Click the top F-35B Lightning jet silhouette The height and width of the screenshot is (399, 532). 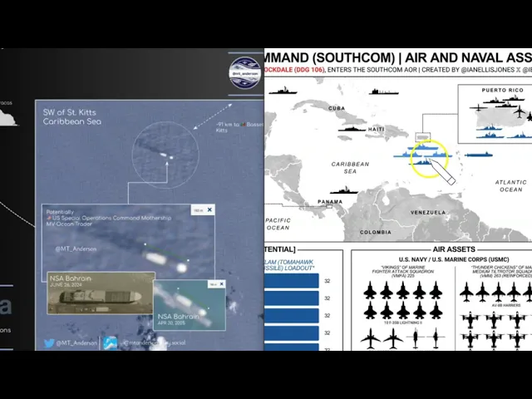pyautogui.click(x=371, y=290)
